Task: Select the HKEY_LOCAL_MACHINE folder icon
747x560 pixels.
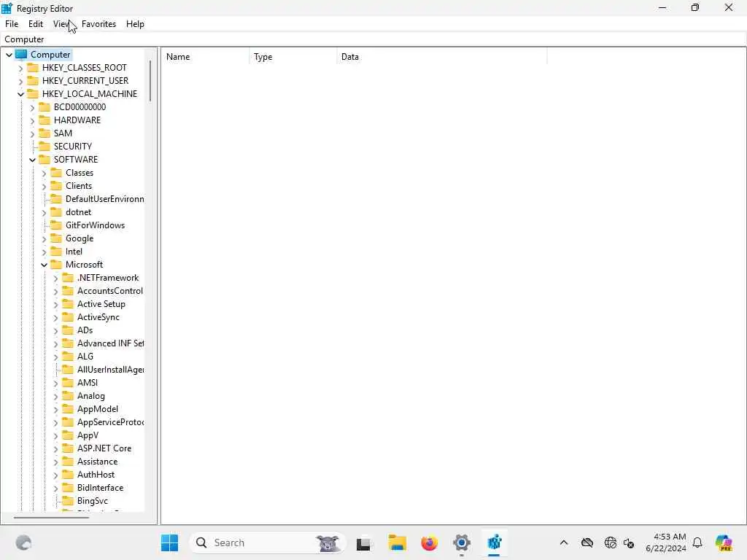Action: click(33, 93)
